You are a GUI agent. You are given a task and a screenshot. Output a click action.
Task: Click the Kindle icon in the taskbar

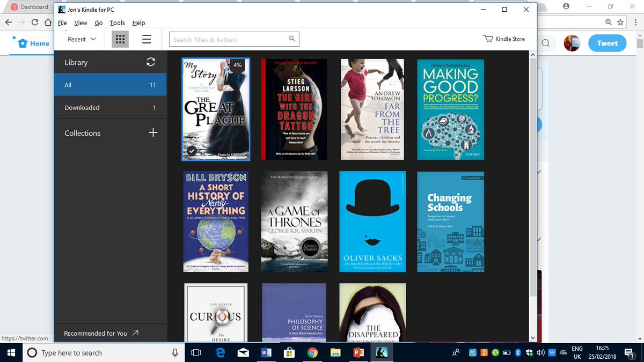382,352
